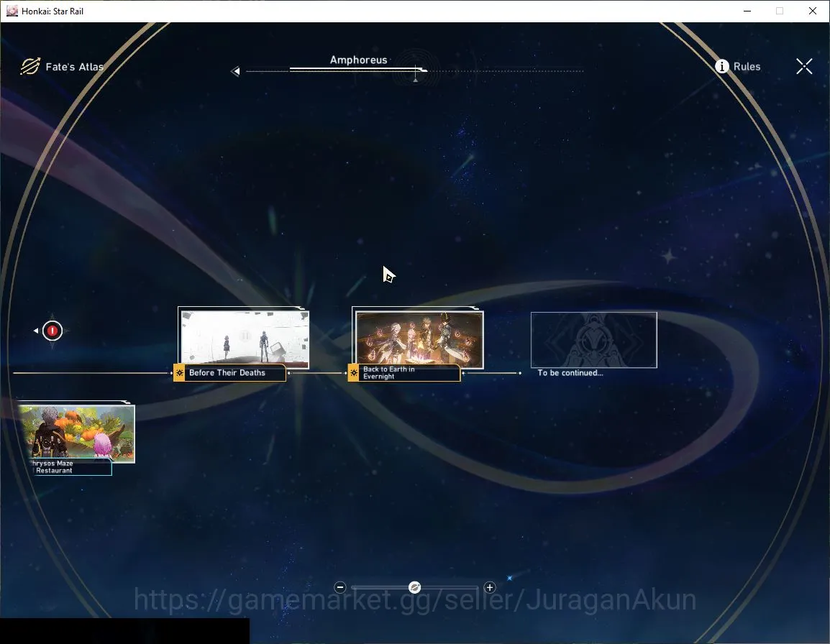
Task: Click the left arrow beside the Amphoreus timeline
Action: 236,71
